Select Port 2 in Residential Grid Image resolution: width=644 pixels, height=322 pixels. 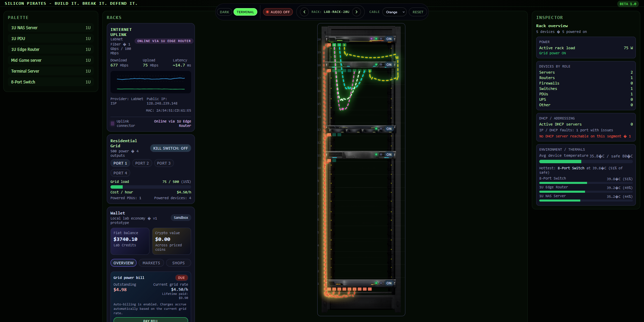[142, 163]
